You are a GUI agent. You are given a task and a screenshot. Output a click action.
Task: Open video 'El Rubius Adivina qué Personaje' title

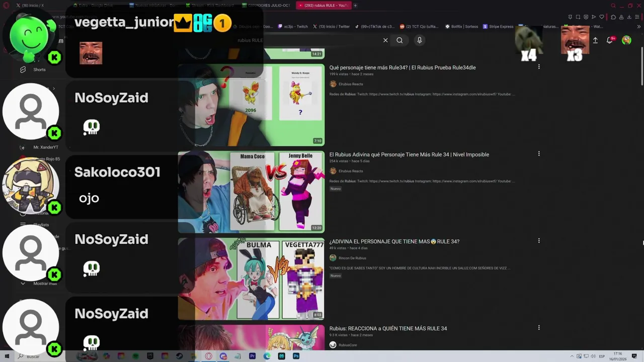click(409, 154)
